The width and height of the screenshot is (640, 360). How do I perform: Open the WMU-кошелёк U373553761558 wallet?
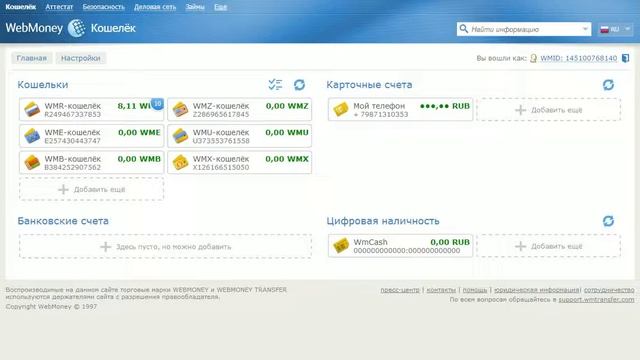(240, 136)
